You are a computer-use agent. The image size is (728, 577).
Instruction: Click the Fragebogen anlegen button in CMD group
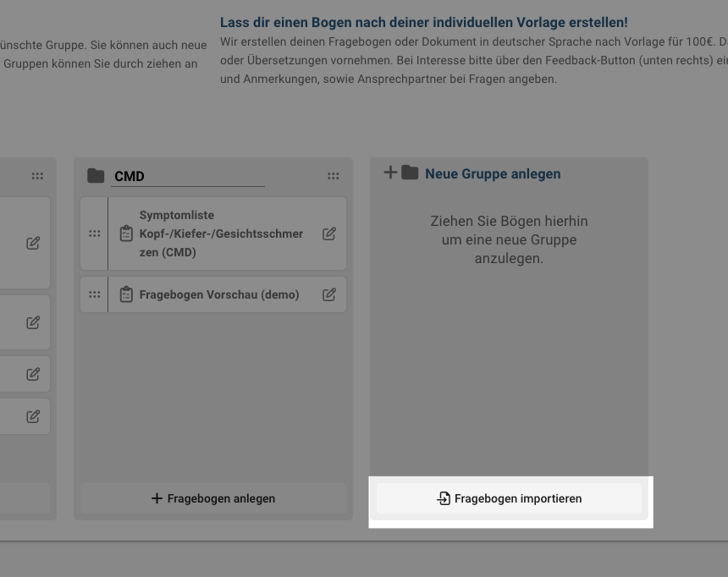(213, 498)
